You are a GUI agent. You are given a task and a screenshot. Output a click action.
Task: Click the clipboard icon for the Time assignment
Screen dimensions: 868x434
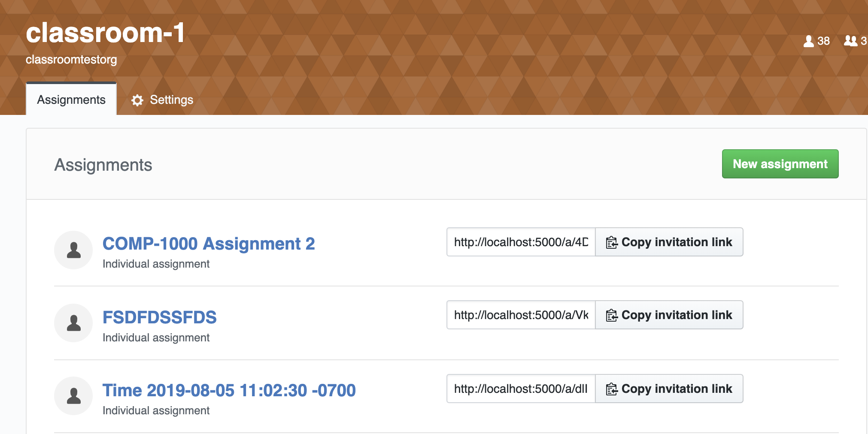611,389
